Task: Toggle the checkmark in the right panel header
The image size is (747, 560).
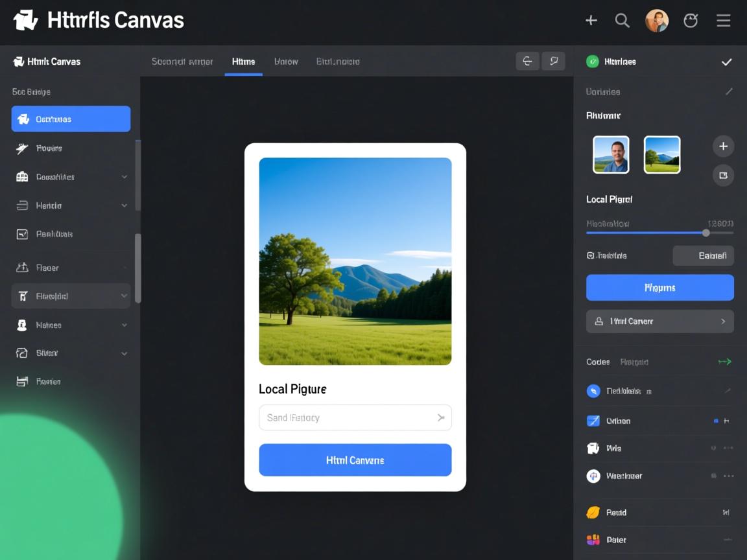Action: coord(726,62)
